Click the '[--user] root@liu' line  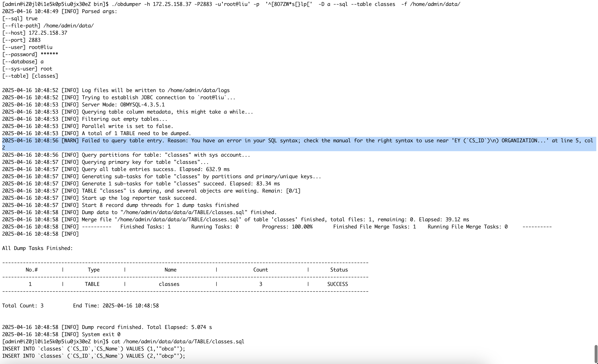(27, 47)
